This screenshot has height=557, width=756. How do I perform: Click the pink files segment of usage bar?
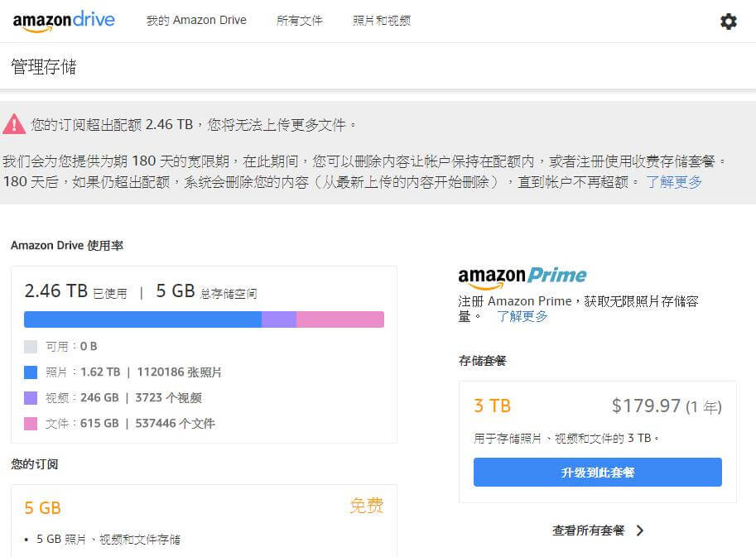coord(339,319)
